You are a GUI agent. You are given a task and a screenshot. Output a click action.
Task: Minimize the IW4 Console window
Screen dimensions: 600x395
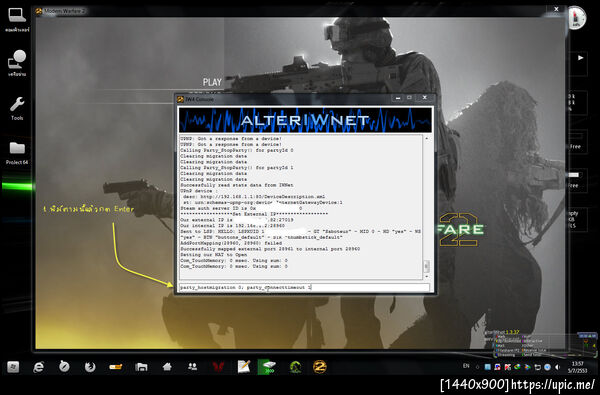point(398,98)
